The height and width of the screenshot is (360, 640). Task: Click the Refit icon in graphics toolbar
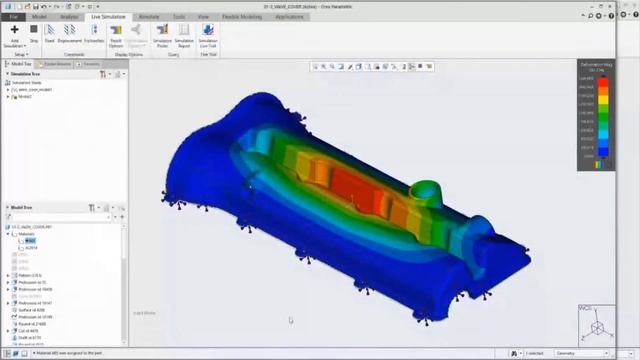point(315,67)
